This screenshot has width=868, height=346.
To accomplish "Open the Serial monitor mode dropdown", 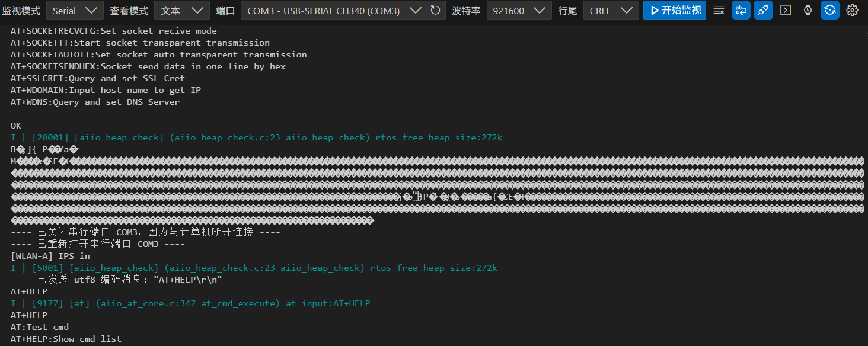I will (74, 10).
